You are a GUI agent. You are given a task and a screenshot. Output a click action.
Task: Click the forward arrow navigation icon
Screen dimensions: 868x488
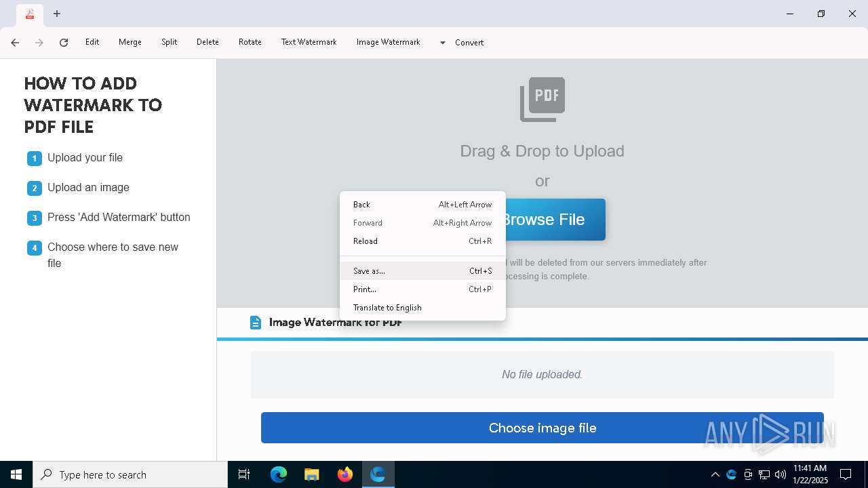click(39, 43)
